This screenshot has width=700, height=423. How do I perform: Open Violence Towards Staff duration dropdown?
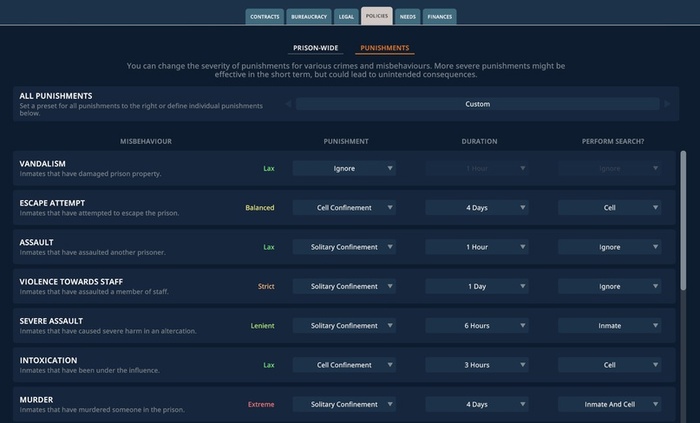(476, 286)
